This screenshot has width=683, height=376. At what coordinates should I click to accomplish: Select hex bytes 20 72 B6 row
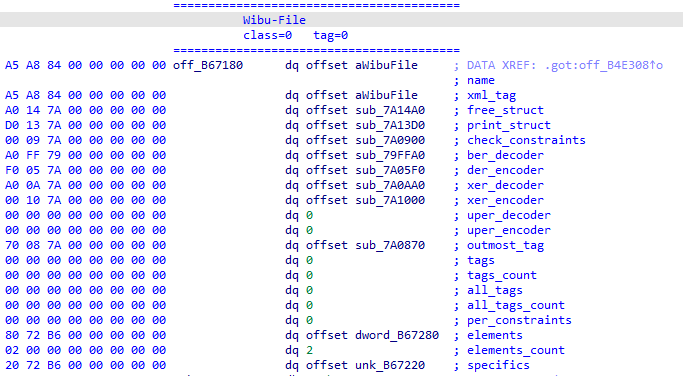pyautogui.click(x=85, y=365)
